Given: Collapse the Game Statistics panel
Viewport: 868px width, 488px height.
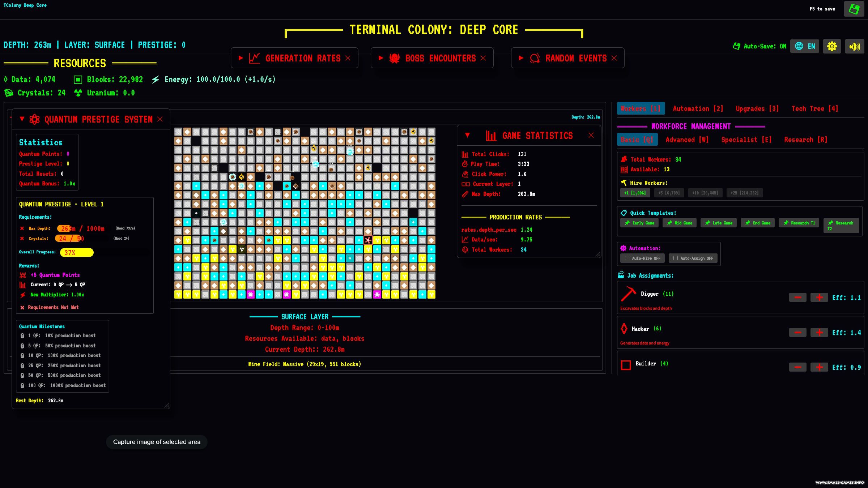Looking at the screenshot, I should tap(467, 135).
